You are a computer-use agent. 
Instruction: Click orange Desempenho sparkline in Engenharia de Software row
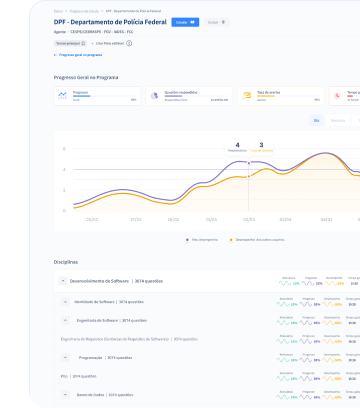328,323
